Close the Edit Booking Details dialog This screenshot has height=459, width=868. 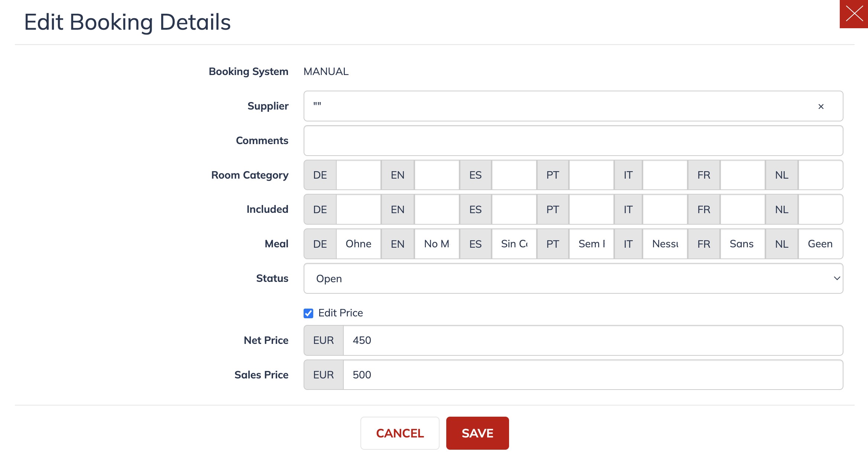(854, 14)
